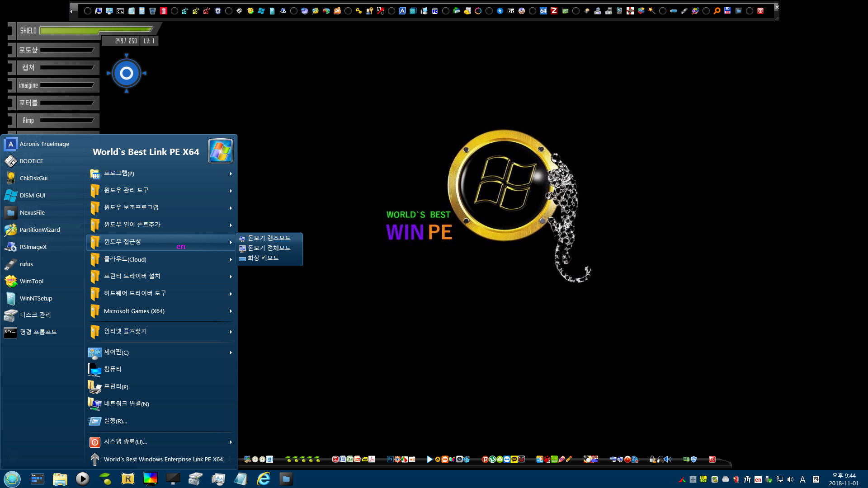Launch RSImageX imaging tool
The image size is (868, 488).
(x=43, y=247)
